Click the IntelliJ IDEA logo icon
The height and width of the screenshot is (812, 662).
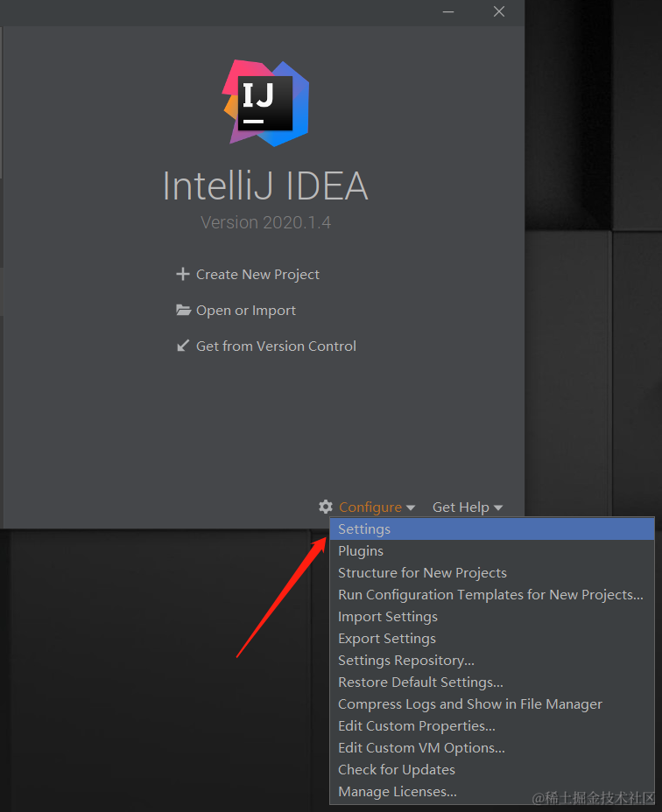tap(265, 103)
